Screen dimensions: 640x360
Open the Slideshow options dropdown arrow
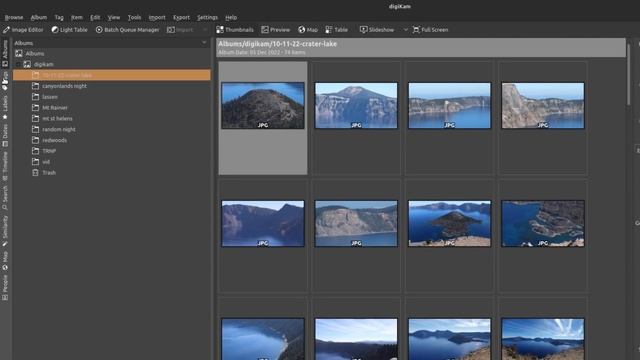(x=405, y=30)
